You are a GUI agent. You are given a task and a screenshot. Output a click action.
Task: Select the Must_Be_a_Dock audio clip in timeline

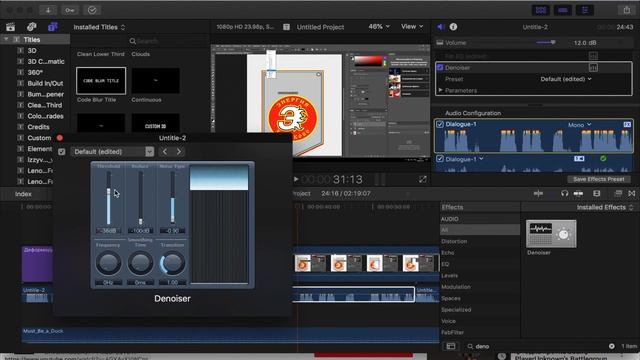pyautogui.click(x=231, y=335)
